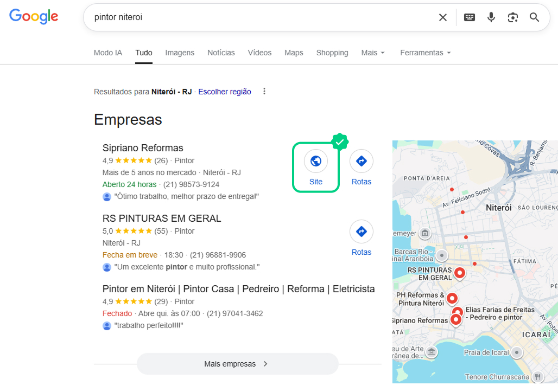The height and width of the screenshot is (392, 558).
Task: Open the Mais dropdown menu
Action: click(373, 53)
